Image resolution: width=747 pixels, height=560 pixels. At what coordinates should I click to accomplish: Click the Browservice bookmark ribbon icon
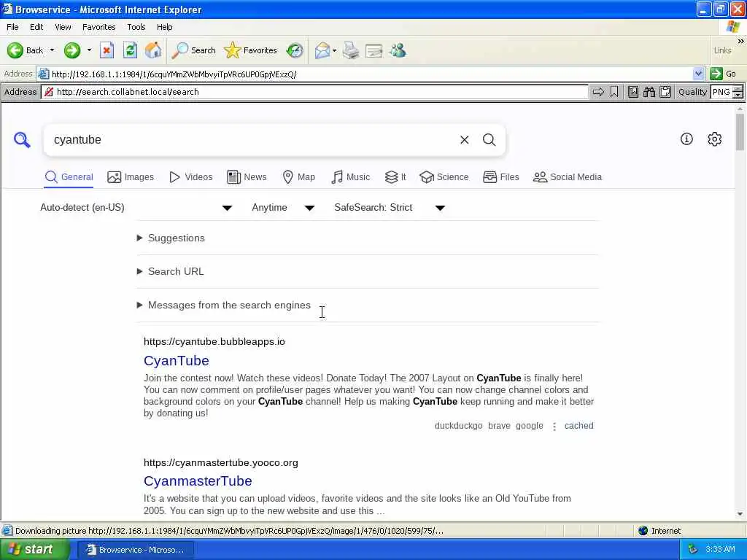(x=614, y=92)
